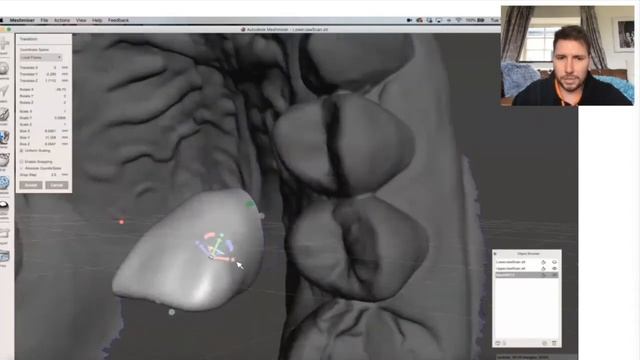Screen dimensions: 640x360
Task: Open the Print tool in left toolbar
Action: point(4,257)
